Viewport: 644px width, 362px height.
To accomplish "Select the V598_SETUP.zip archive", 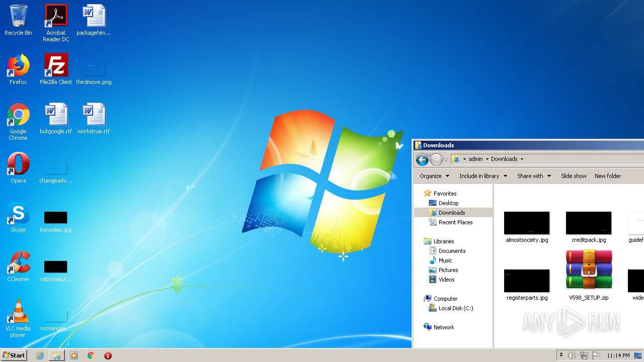I will tap(589, 275).
